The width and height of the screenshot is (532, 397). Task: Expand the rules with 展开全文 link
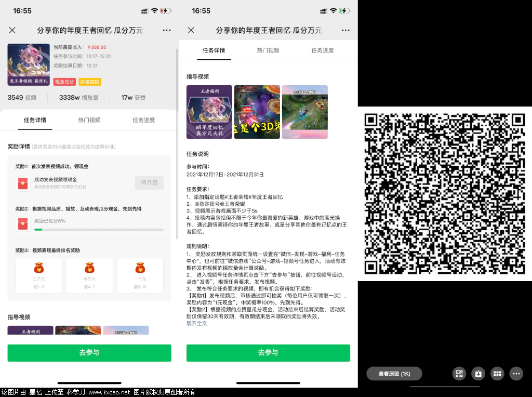coord(196,323)
